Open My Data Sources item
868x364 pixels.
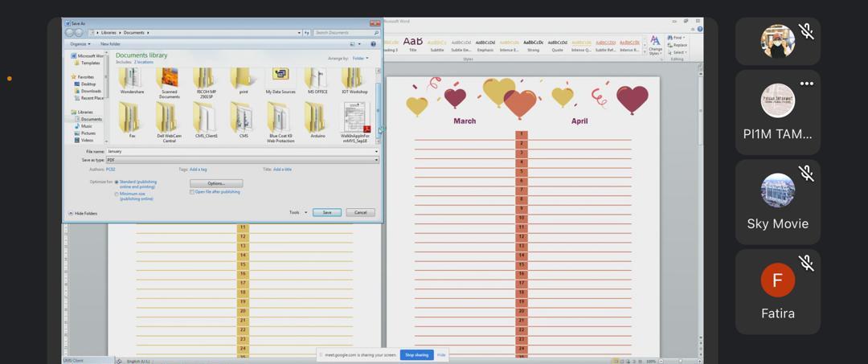click(280, 81)
